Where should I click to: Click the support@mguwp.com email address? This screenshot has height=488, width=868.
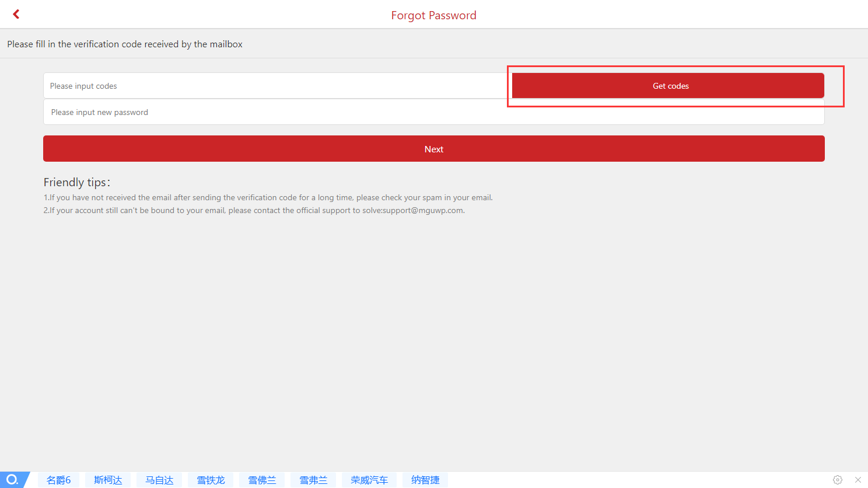tap(423, 211)
